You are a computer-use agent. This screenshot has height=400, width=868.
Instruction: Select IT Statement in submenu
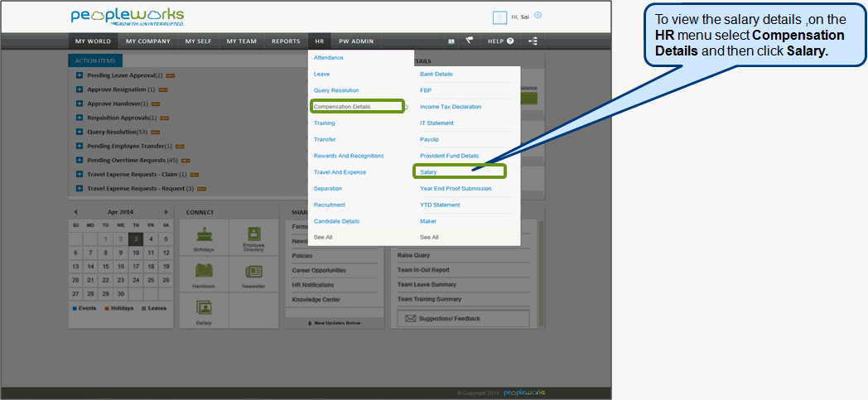pos(436,123)
